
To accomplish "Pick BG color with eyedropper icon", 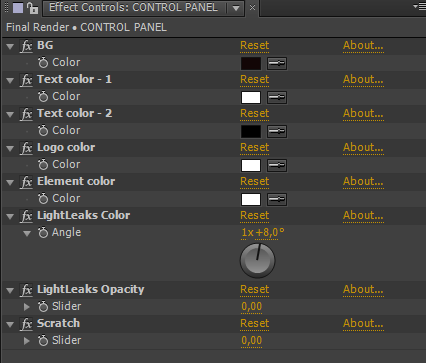I will coord(277,63).
